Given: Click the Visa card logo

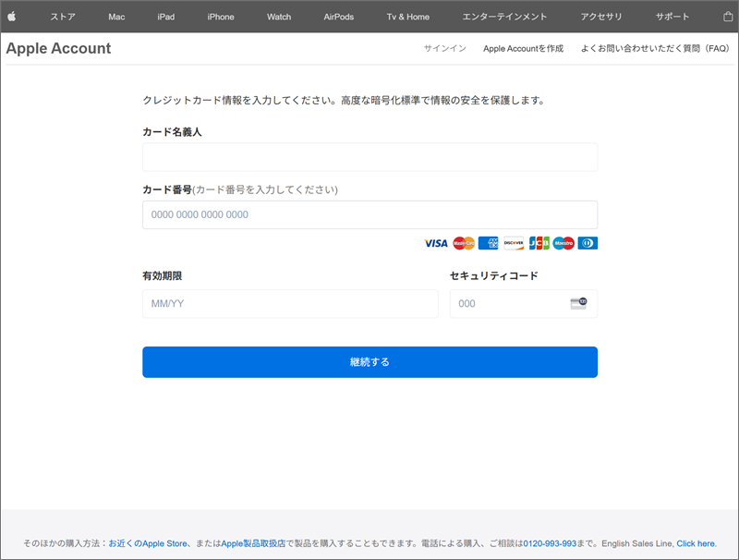Looking at the screenshot, I should coord(436,243).
